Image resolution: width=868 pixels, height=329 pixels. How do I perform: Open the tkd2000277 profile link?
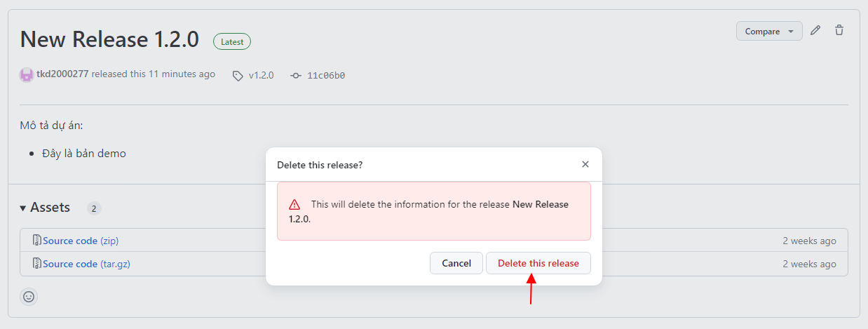click(62, 74)
